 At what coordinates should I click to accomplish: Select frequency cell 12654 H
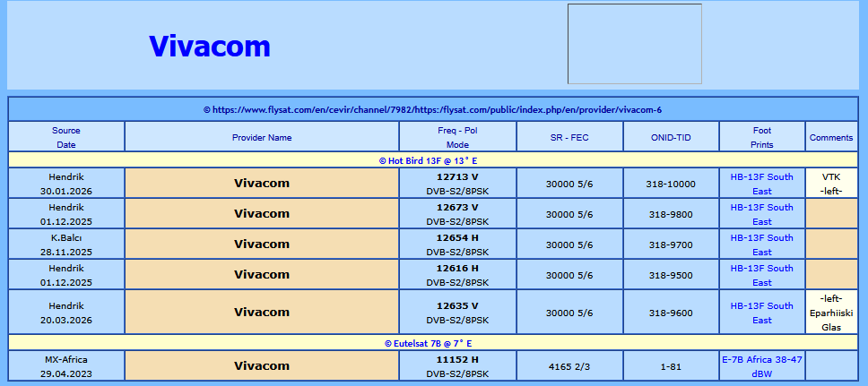coord(458,244)
